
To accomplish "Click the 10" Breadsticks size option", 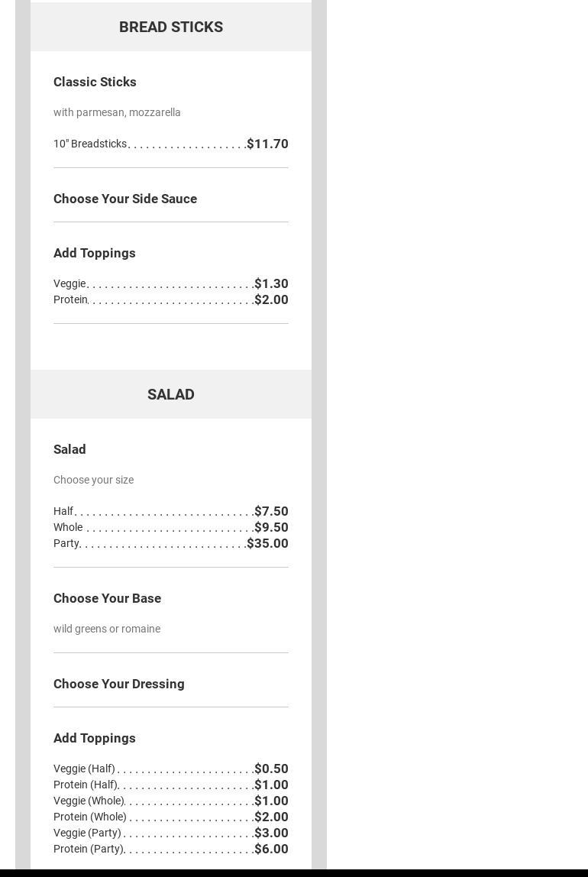I will pyautogui.click(x=90, y=144).
